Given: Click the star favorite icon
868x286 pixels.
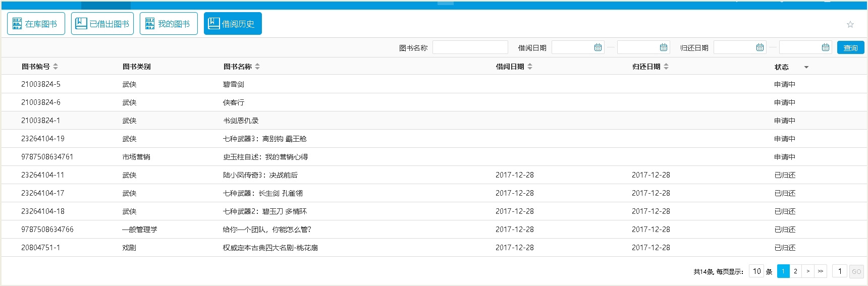Looking at the screenshot, I should (x=850, y=24).
